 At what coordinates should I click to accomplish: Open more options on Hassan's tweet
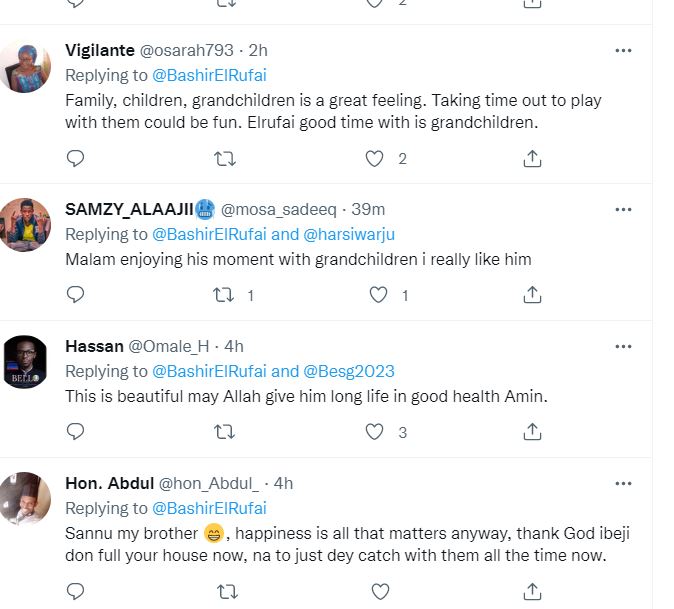point(623,346)
